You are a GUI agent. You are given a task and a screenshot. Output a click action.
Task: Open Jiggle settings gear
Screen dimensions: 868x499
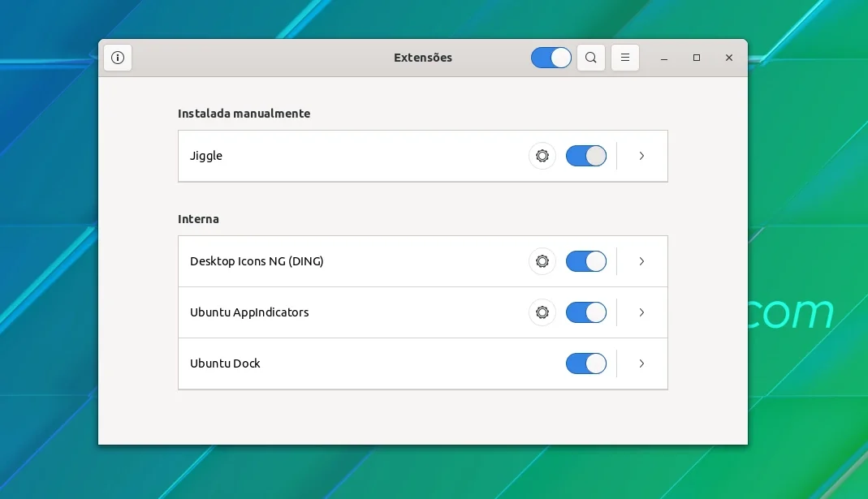tap(542, 156)
